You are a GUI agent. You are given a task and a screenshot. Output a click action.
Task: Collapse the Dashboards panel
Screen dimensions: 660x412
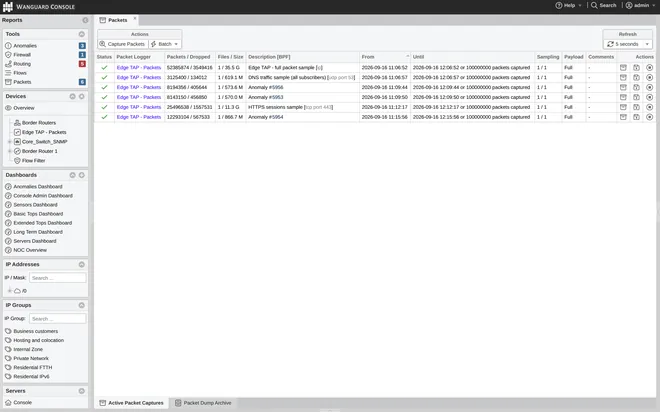click(72, 175)
